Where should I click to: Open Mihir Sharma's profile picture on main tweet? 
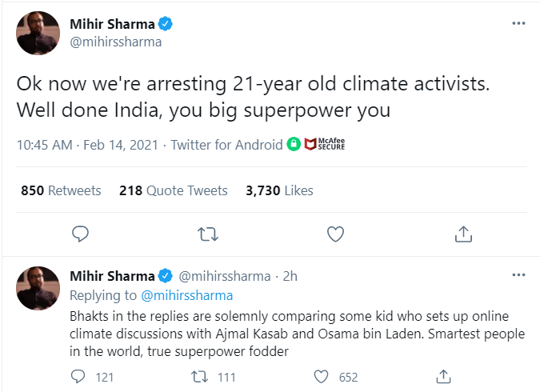[38, 33]
